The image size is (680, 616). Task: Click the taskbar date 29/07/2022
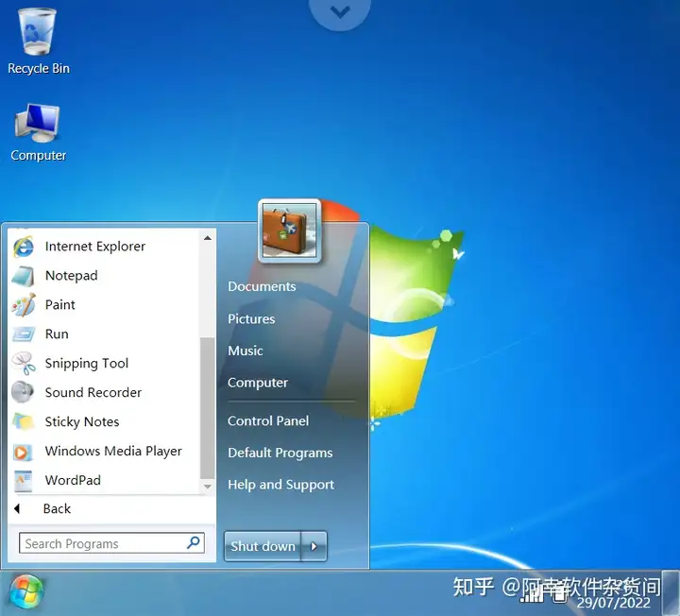[614, 603]
